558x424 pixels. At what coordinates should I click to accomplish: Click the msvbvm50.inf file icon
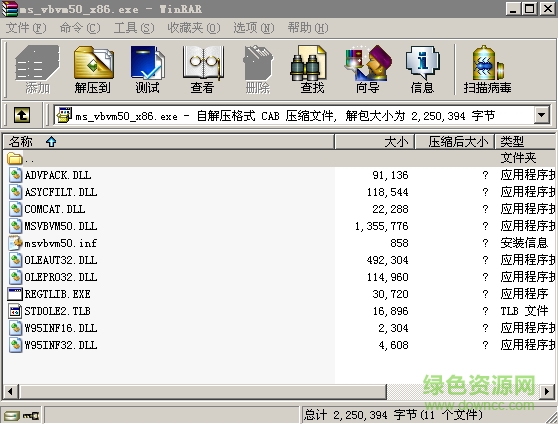[x=15, y=243]
